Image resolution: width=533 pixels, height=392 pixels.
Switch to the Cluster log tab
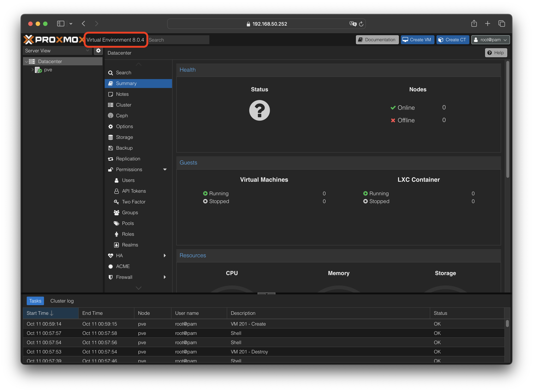[x=62, y=301]
